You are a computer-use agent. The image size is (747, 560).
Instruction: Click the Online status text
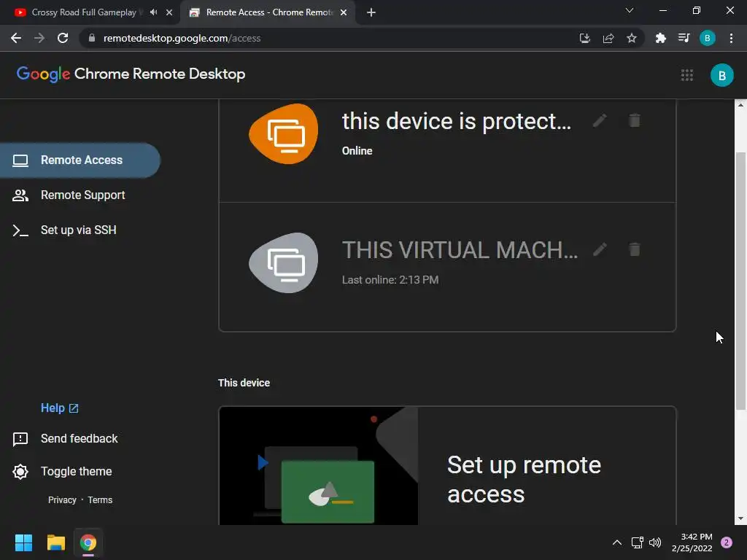point(357,151)
